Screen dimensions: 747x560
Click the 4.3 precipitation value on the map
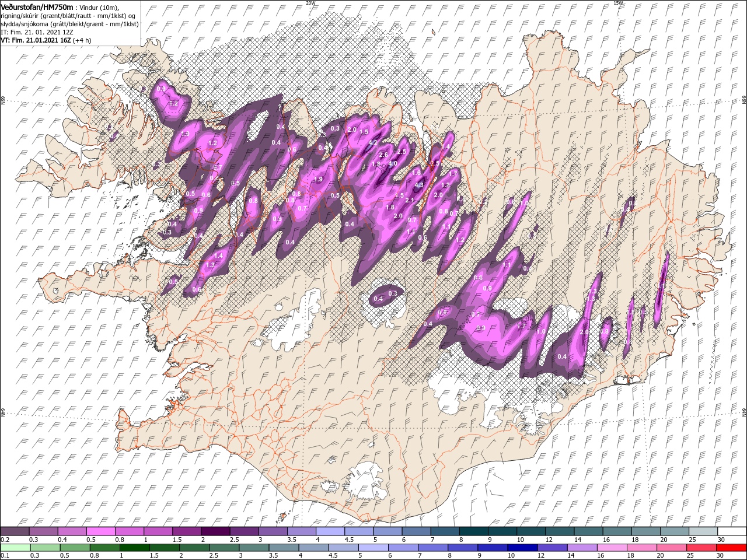[x=419, y=185]
